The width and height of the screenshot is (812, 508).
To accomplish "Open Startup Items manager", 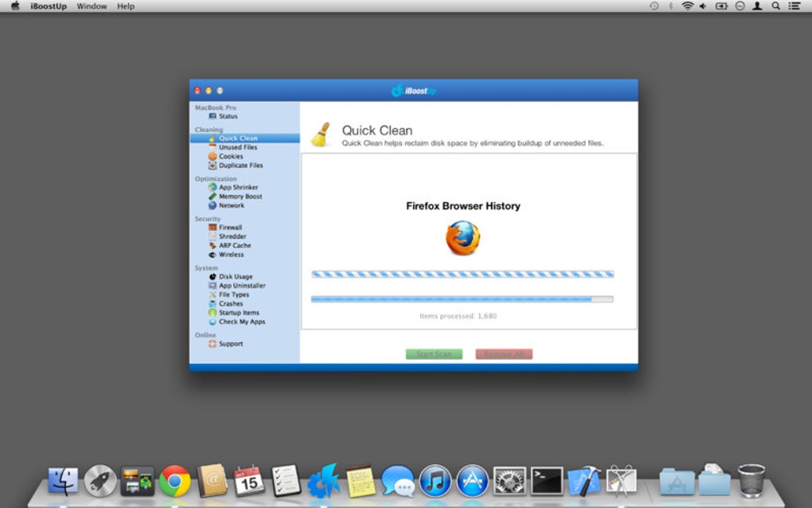I will pos(237,312).
